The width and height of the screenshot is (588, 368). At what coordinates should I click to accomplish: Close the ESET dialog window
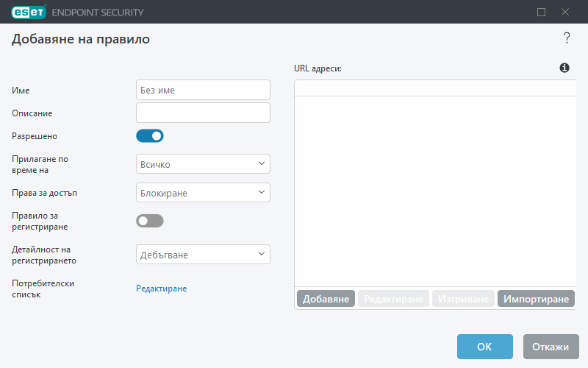coord(565,12)
